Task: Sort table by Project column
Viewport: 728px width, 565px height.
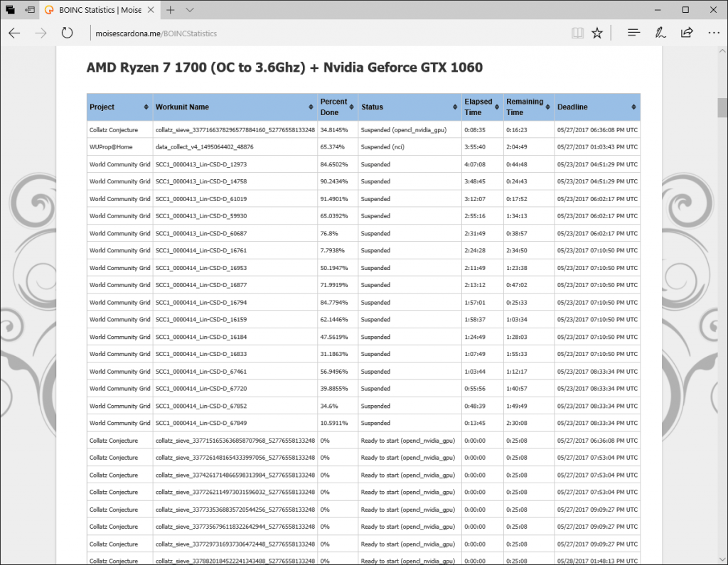Action: 119,107
